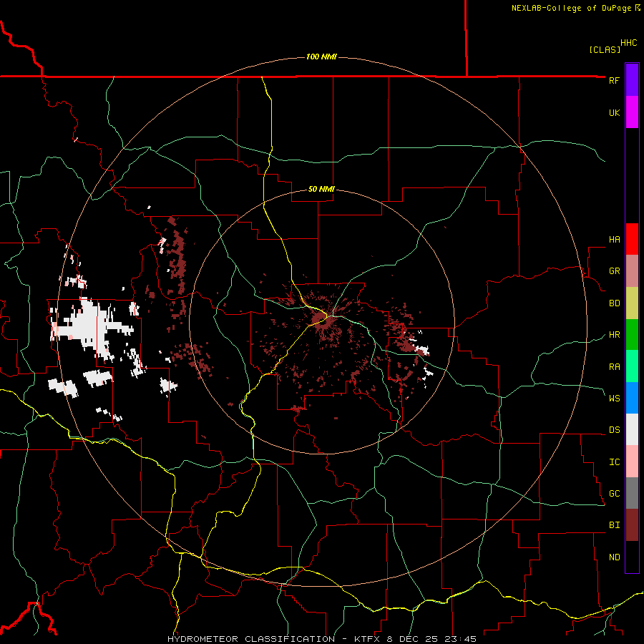This screenshot has height=644, width=644.
Task: Click the mint RA legend swatch
Action: tap(632, 366)
